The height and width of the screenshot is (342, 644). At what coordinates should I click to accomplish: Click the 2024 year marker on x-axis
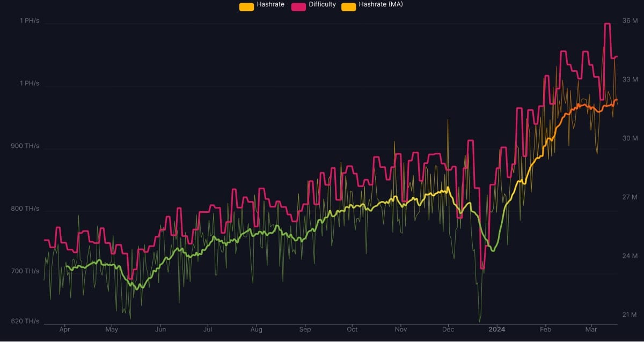[x=497, y=329]
